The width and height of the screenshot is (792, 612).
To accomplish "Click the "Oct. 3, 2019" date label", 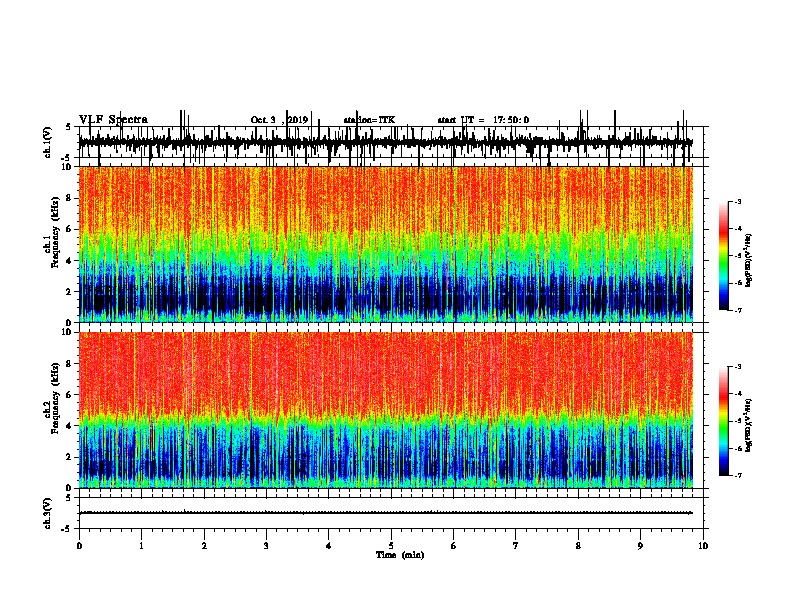I will (x=279, y=120).
